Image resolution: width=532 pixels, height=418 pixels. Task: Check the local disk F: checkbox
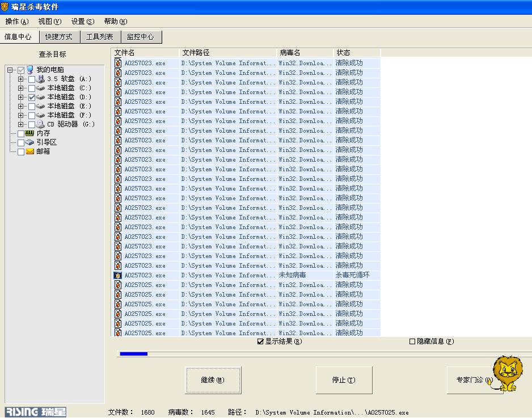click(x=32, y=115)
